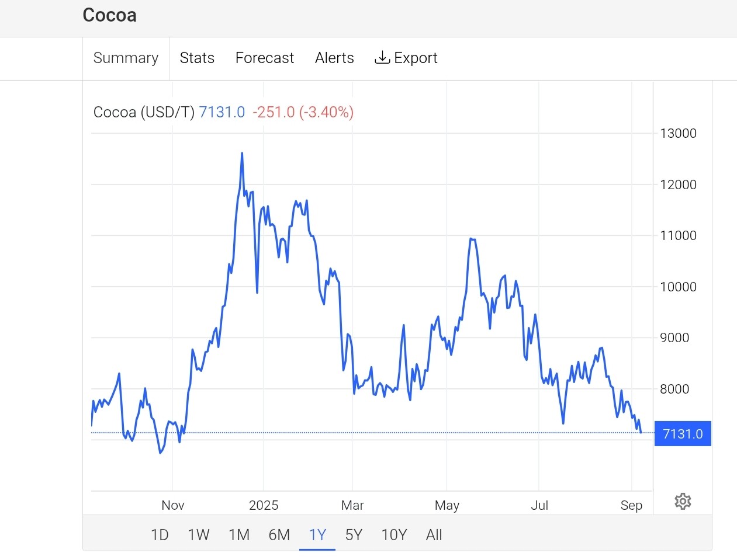Open the Stats tab
The width and height of the screenshot is (737, 560).
[197, 58]
